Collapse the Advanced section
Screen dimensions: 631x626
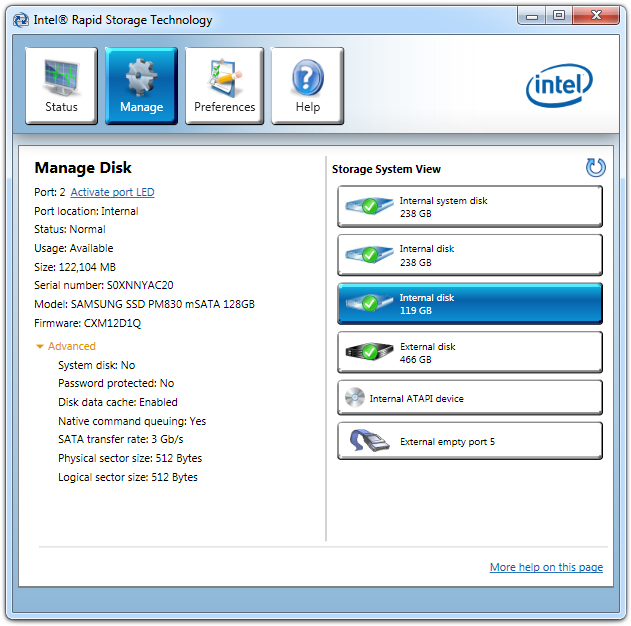pos(66,346)
